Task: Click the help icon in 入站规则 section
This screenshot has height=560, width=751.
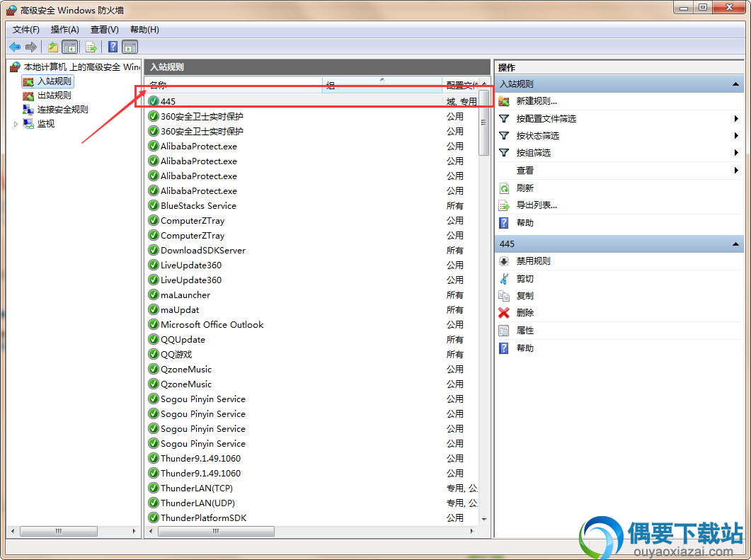Action: tap(504, 223)
